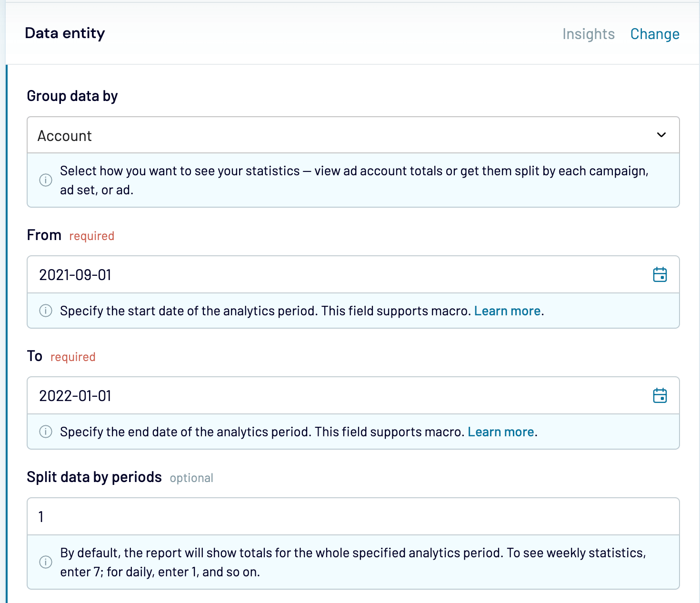Click the Data entity heading
The height and width of the screenshot is (603, 700).
pos(65,33)
